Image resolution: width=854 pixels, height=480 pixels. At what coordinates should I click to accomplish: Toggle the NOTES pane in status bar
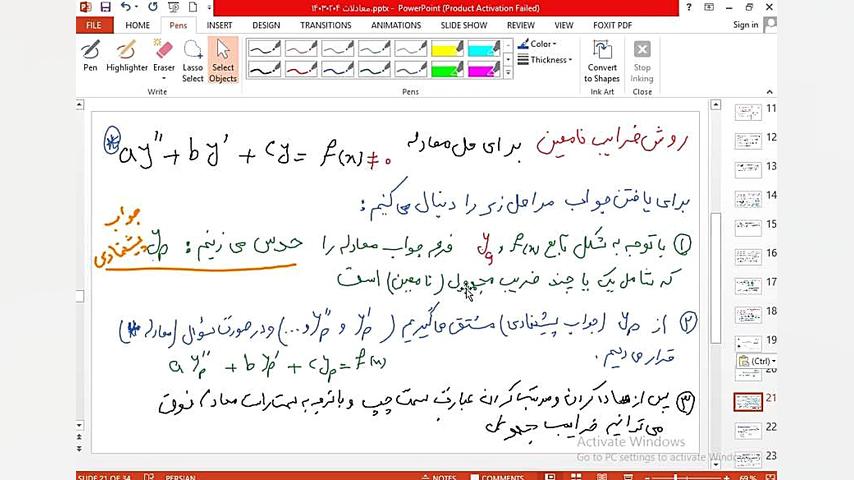tap(439, 477)
